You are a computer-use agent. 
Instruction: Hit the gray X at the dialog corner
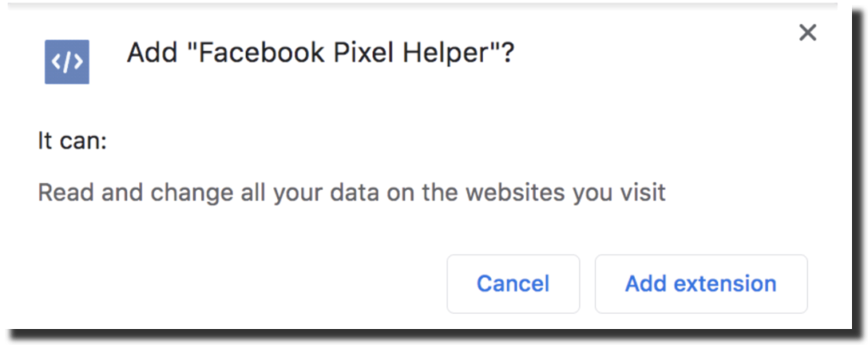coord(808,33)
